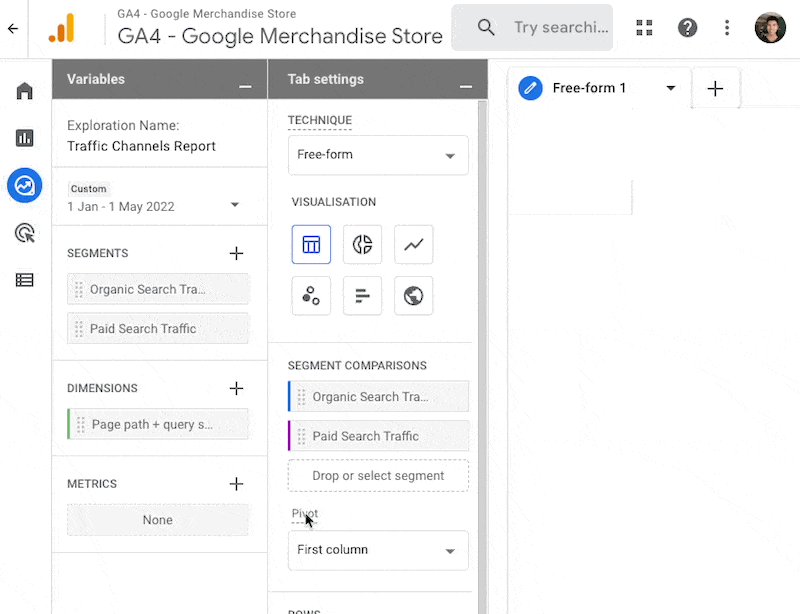Open Advertising in the left sidebar
Screen dimensions: 800x614
click(x=25, y=233)
